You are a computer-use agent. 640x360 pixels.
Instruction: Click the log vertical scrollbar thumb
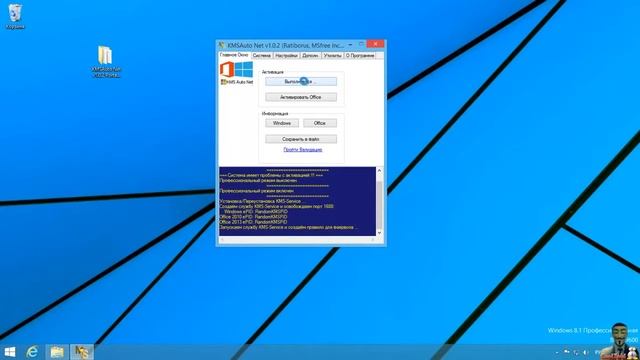[379, 204]
